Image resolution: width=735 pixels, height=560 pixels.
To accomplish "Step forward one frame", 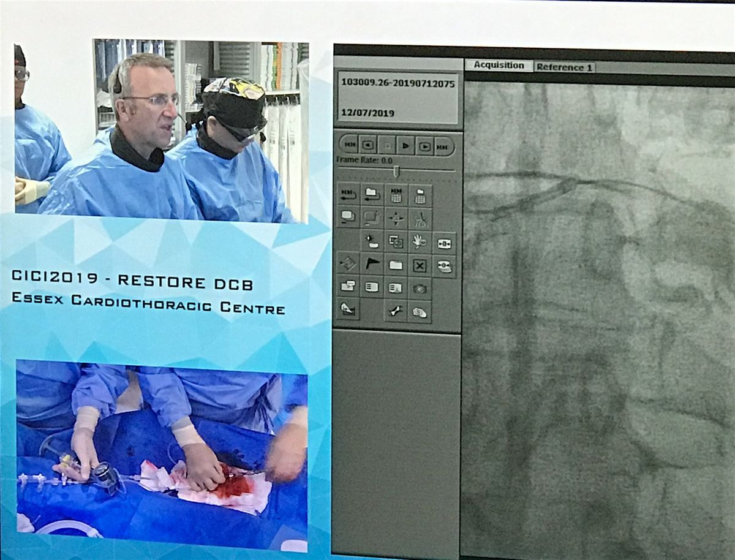I will 424,146.
